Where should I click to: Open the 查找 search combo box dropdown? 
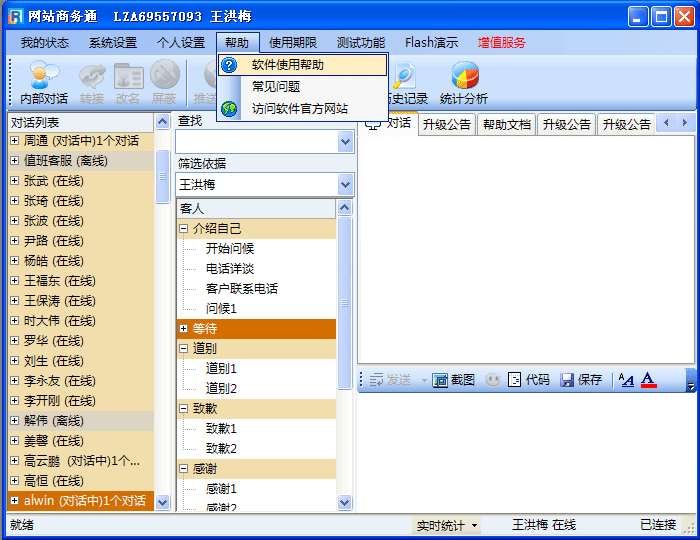[x=345, y=142]
